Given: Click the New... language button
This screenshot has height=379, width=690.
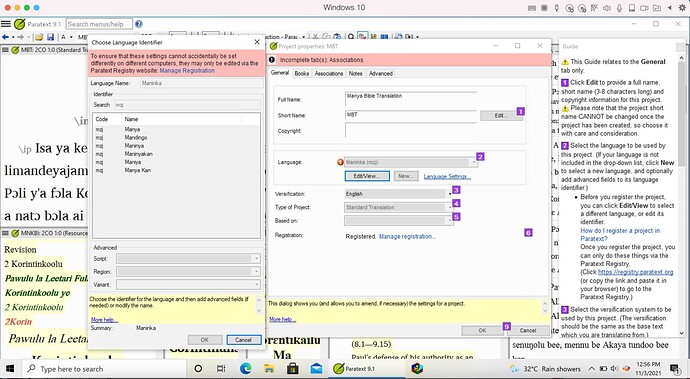Looking at the screenshot, I should pyautogui.click(x=405, y=176).
